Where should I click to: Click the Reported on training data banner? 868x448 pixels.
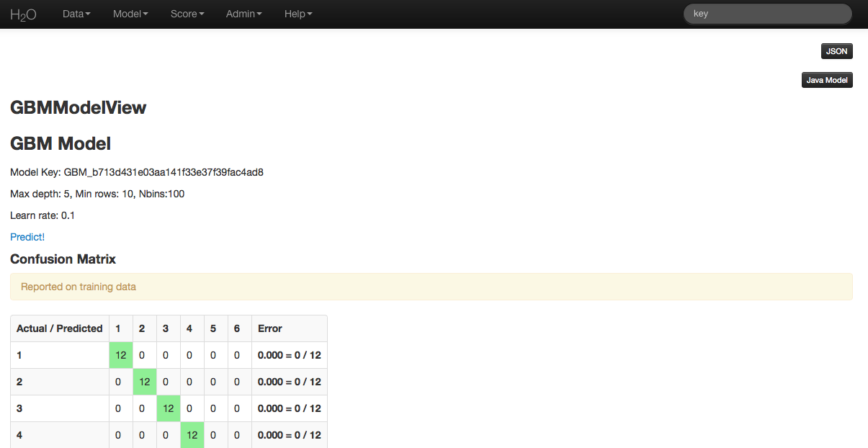tap(431, 287)
